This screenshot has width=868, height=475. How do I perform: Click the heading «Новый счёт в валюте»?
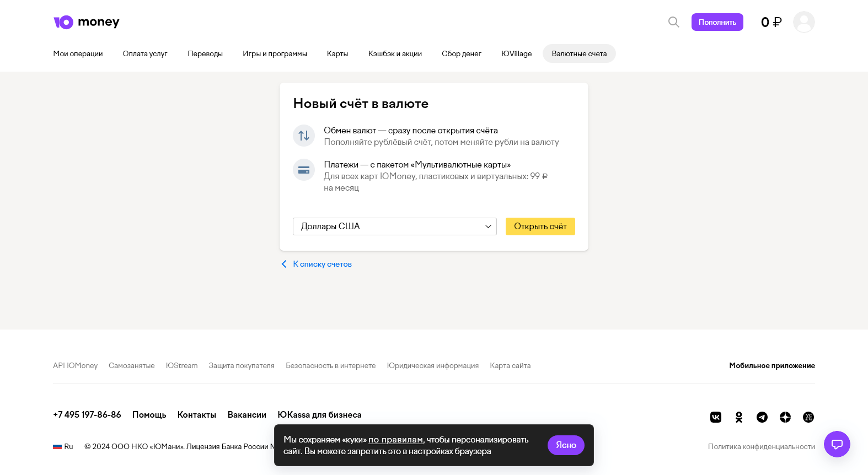(x=361, y=104)
